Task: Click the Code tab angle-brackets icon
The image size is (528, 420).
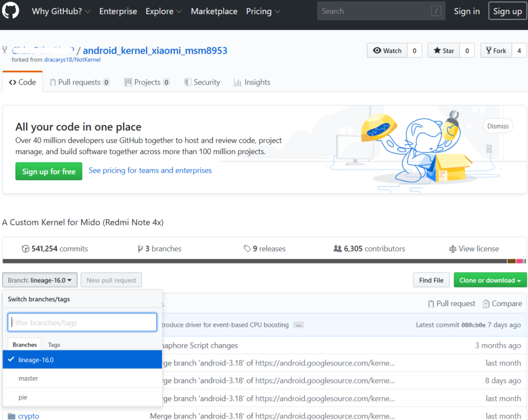Action: pyautogui.click(x=13, y=82)
